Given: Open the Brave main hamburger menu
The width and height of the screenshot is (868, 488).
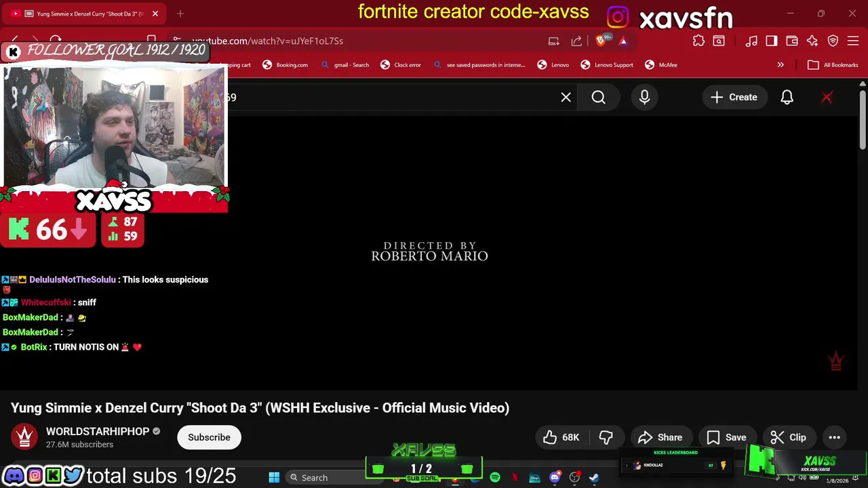Looking at the screenshot, I should coord(854,41).
